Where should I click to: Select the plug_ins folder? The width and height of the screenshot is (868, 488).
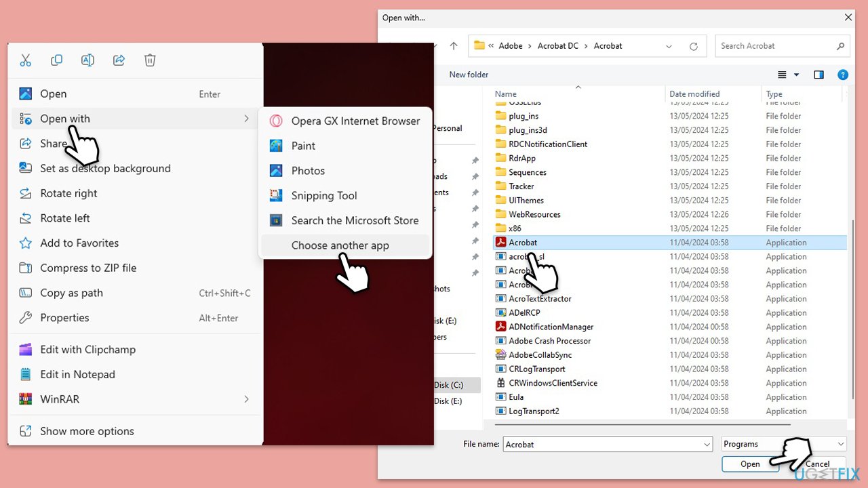(x=524, y=116)
